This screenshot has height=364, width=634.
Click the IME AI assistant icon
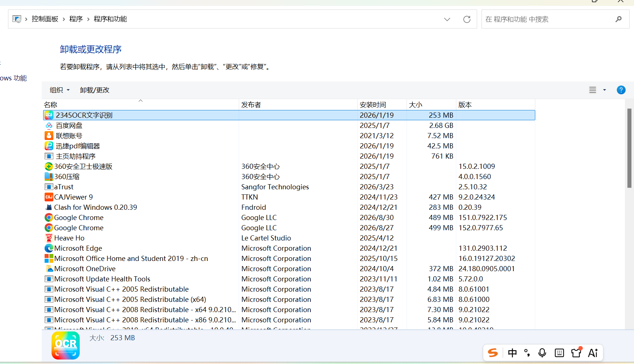coord(593,353)
